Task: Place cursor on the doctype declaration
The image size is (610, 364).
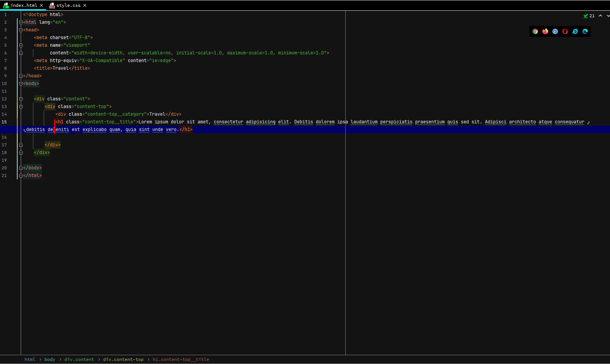Action: click(43, 15)
